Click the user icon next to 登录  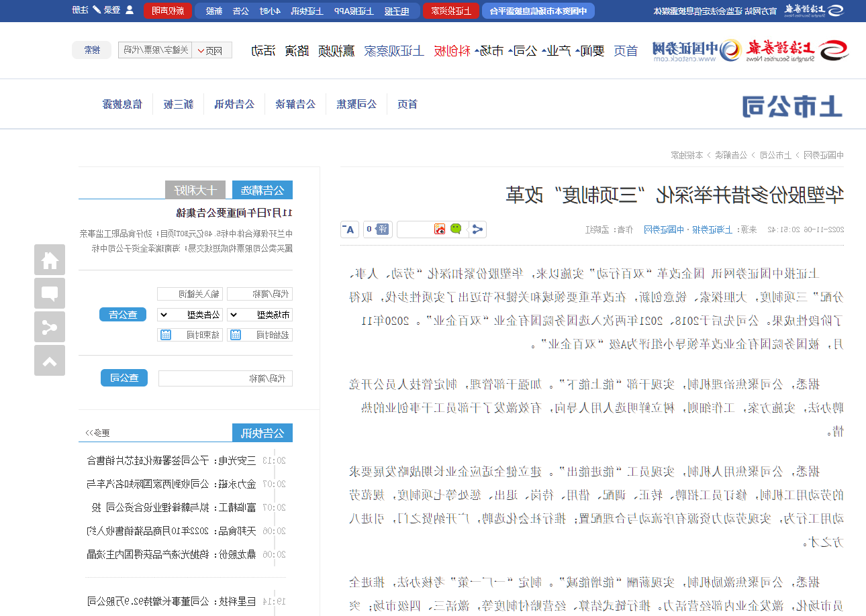130,10
